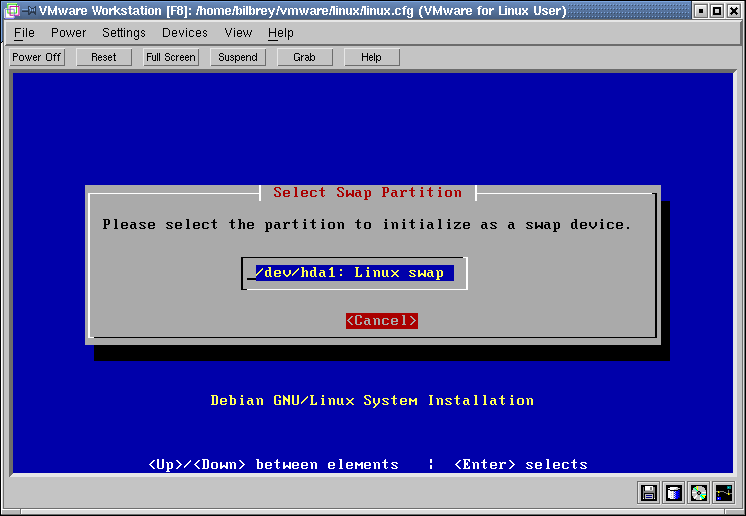Click the Help button in the toolbar
Image resolution: width=746 pixels, height=516 pixels.
(371, 57)
